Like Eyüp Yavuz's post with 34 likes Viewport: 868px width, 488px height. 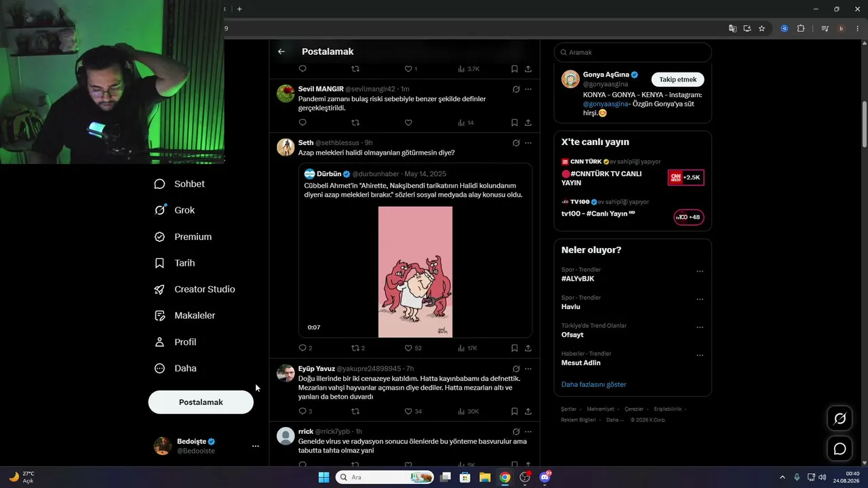(413, 411)
